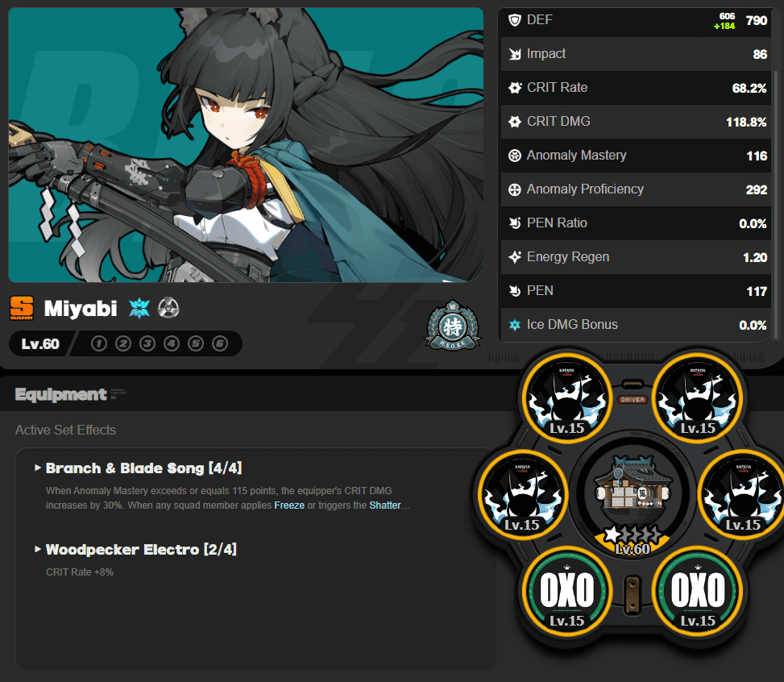Click the Anomaly specialty icon next to Miyabi
The image size is (784, 682).
click(168, 308)
